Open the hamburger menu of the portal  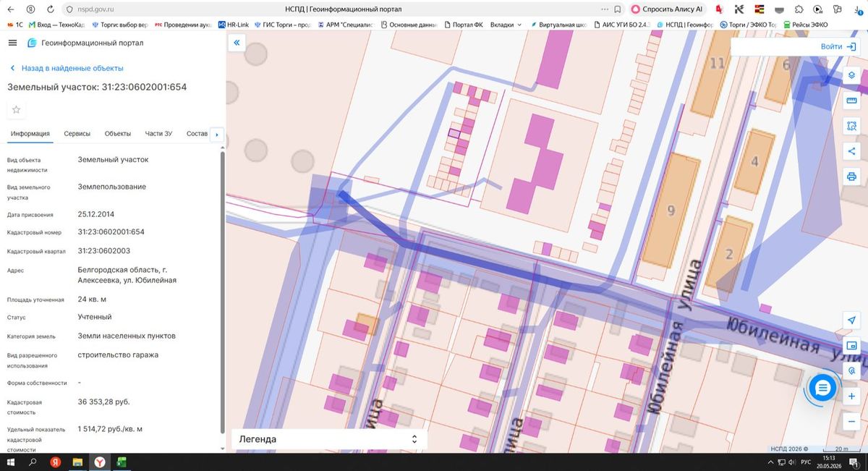(x=12, y=43)
